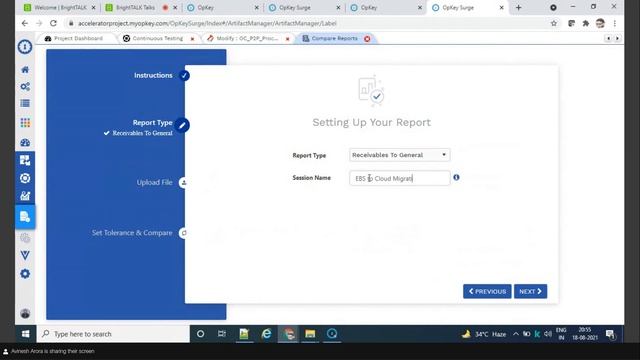Open File Explorer from taskbar
The height and width of the screenshot is (360, 640).
point(310,334)
